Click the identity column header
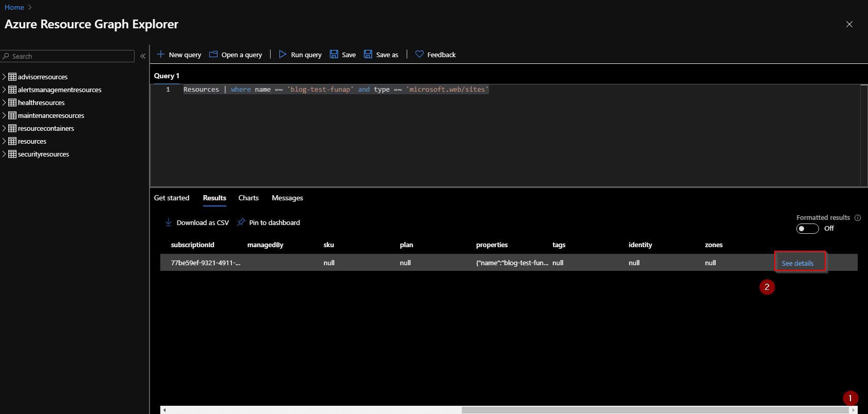 pyautogui.click(x=640, y=245)
